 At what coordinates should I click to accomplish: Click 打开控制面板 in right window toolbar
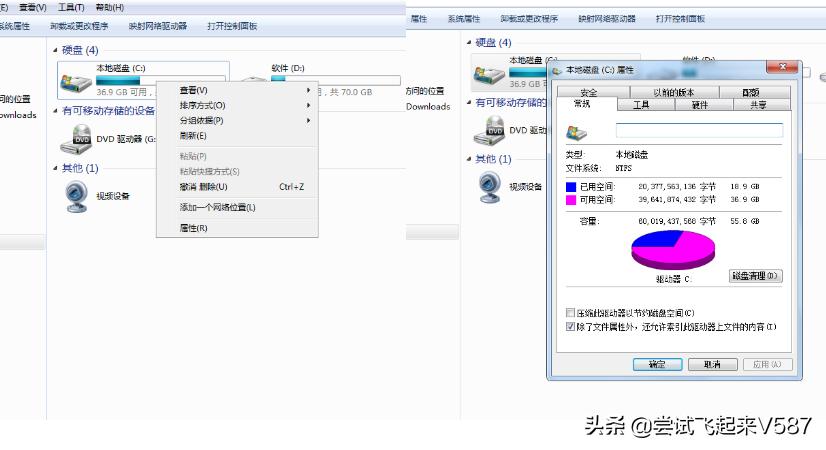680,18
